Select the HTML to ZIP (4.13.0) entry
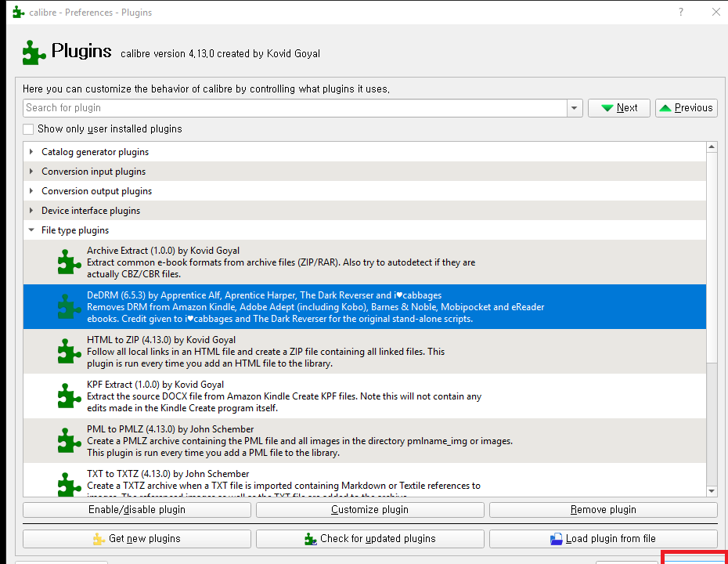 (x=365, y=351)
